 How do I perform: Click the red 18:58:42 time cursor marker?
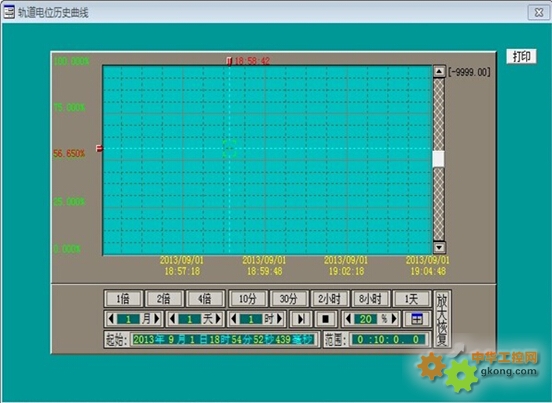[x=230, y=61]
